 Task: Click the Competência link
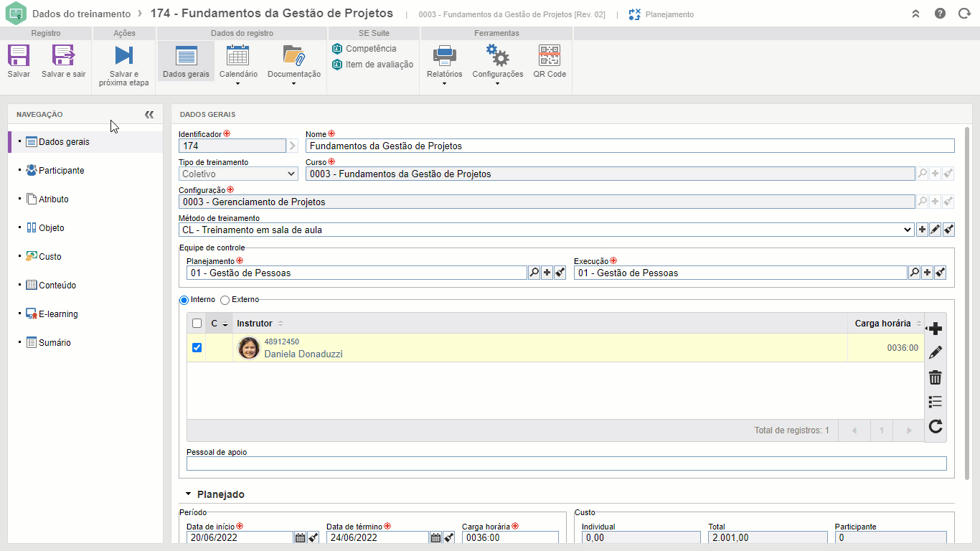pos(370,49)
